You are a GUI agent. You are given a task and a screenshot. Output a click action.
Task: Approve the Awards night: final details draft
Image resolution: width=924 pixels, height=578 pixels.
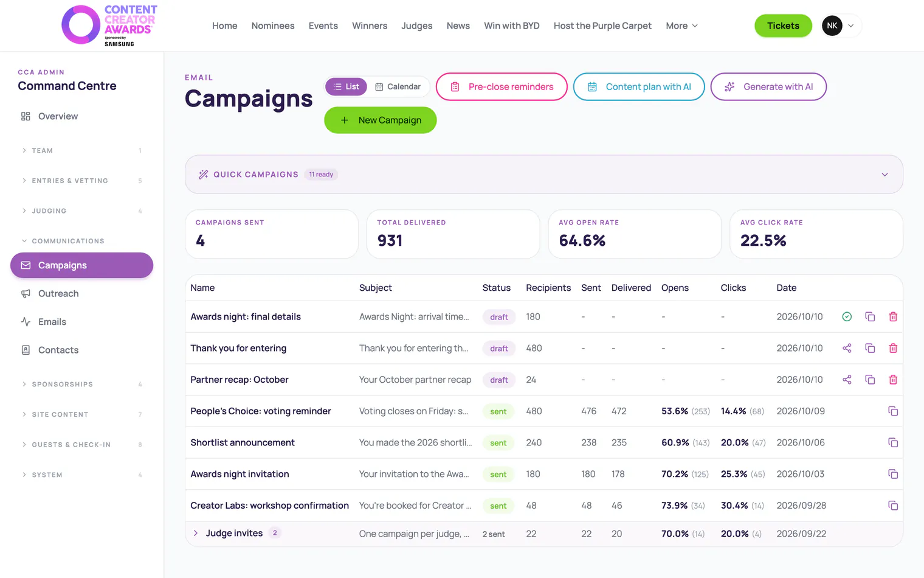coord(847,316)
